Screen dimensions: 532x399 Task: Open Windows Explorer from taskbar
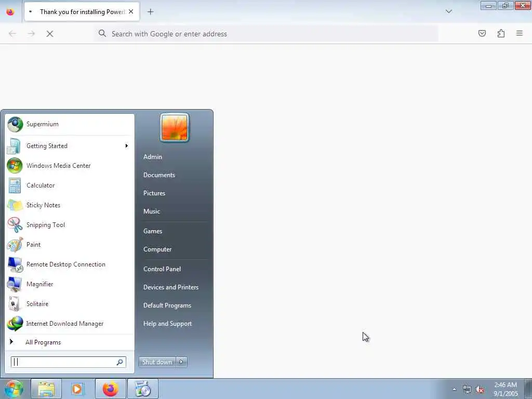[x=46, y=389]
